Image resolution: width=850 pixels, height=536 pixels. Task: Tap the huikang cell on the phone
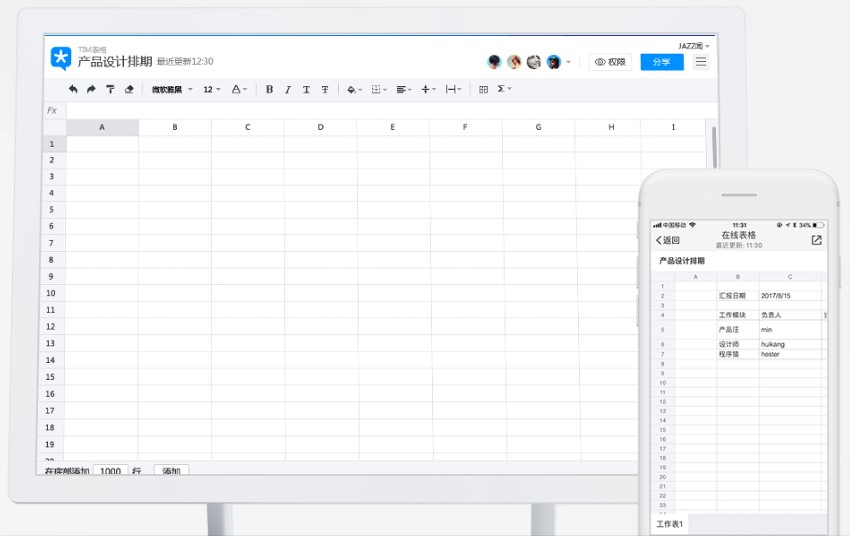coord(790,344)
